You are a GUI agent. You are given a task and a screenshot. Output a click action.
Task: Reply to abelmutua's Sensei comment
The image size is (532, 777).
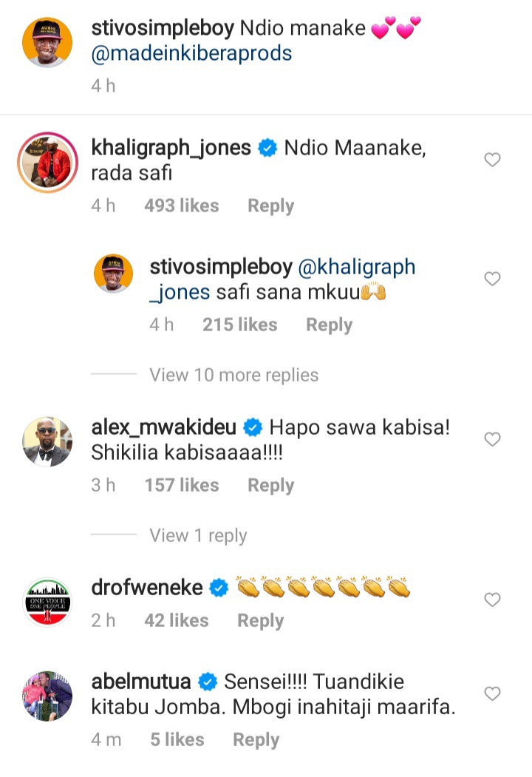[256, 739]
